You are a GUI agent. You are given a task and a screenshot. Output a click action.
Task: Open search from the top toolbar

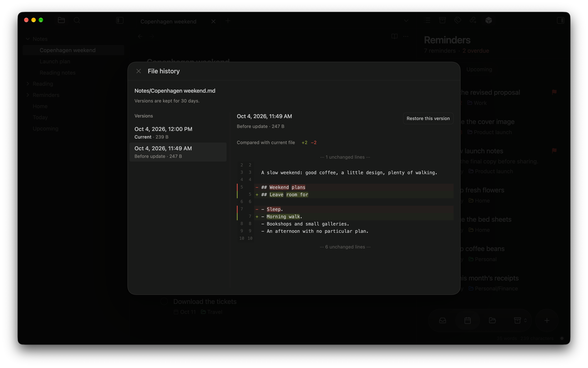(77, 20)
